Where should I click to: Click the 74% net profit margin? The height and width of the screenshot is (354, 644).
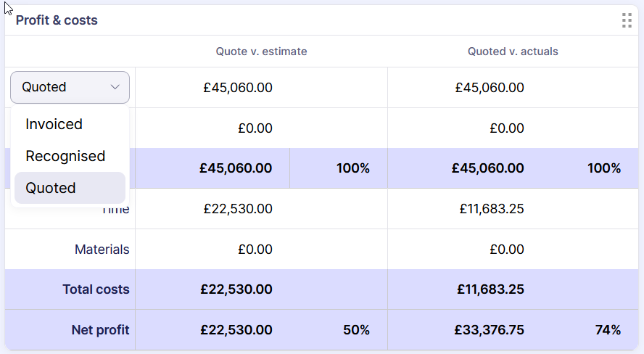[x=608, y=330]
